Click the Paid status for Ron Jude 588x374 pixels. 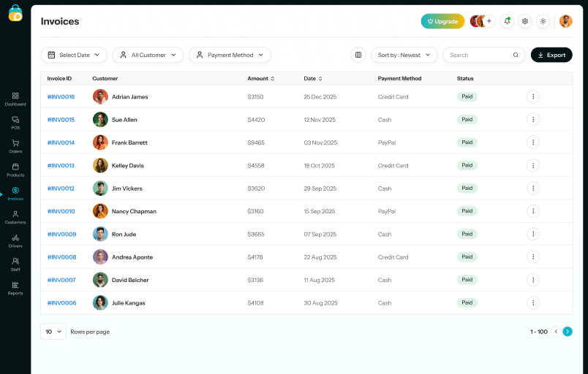point(467,234)
